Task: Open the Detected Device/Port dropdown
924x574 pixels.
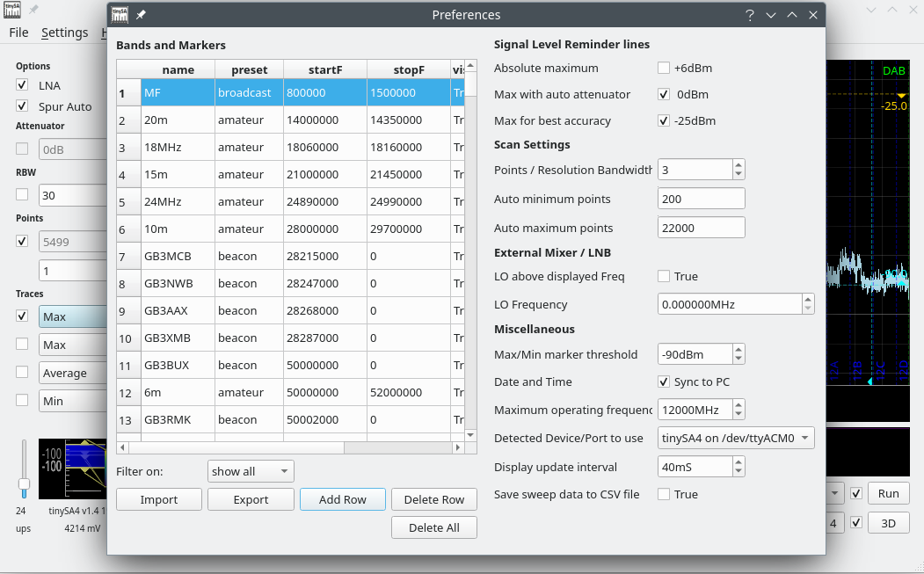Action: [x=736, y=438]
